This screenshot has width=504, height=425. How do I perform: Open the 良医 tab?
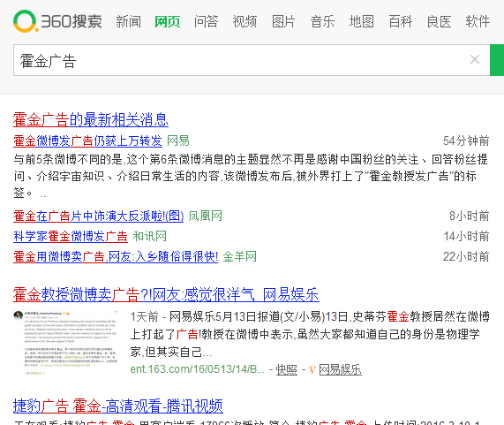(x=439, y=22)
